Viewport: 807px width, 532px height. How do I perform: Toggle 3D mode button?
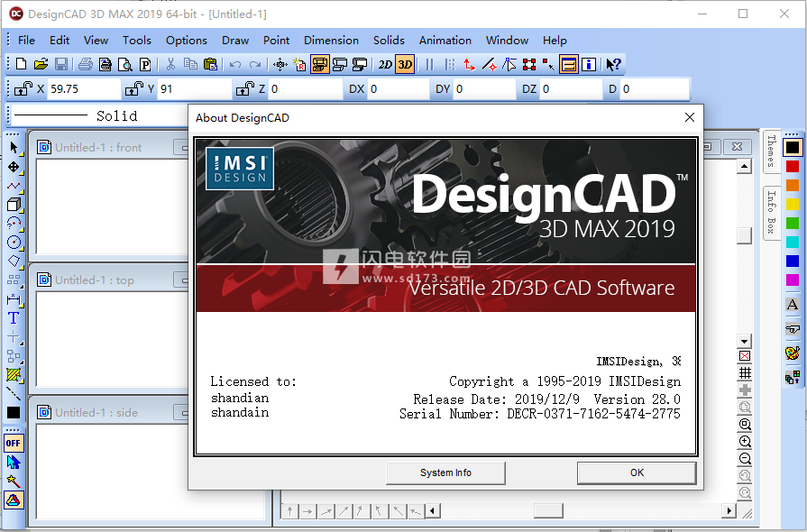point(405,64)
